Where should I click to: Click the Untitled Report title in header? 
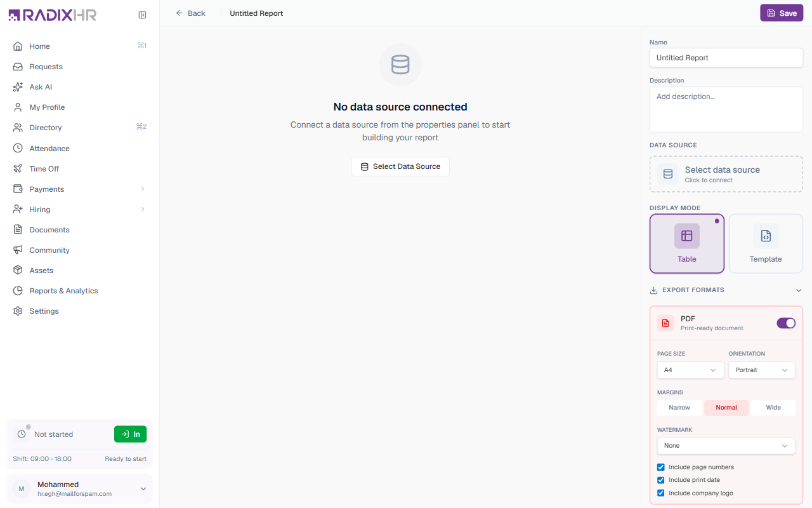tap(256, 13)
